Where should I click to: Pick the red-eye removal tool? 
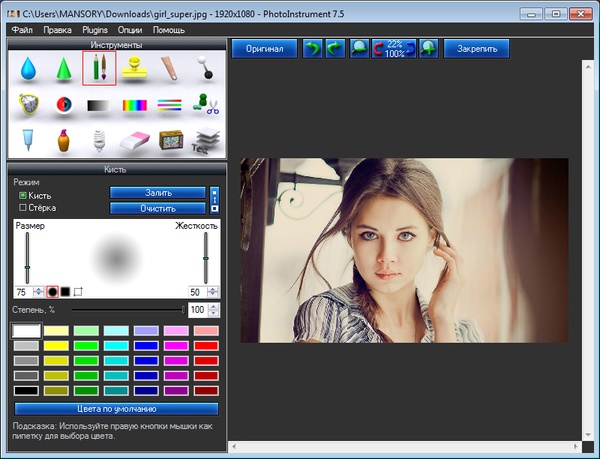click(x=63, y=105)
